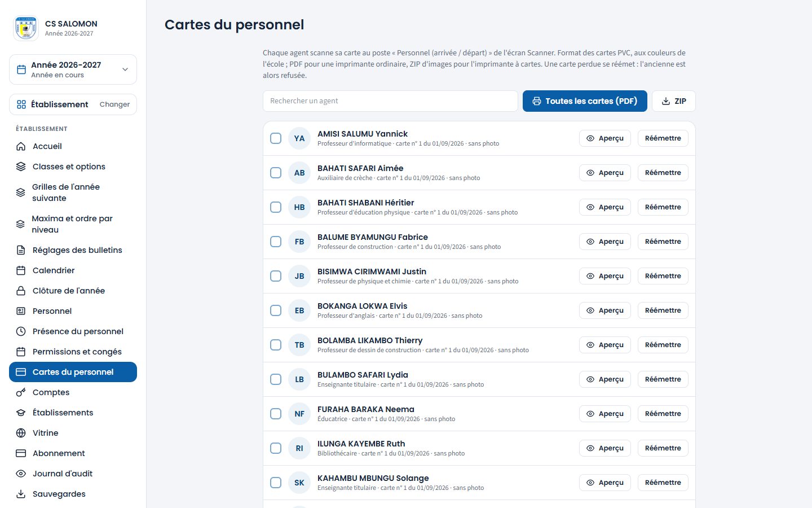
Task: Click the HB avatar of BAHATI SHABANI Héritier
Action: pyautogui.click(x=299, y=207)
